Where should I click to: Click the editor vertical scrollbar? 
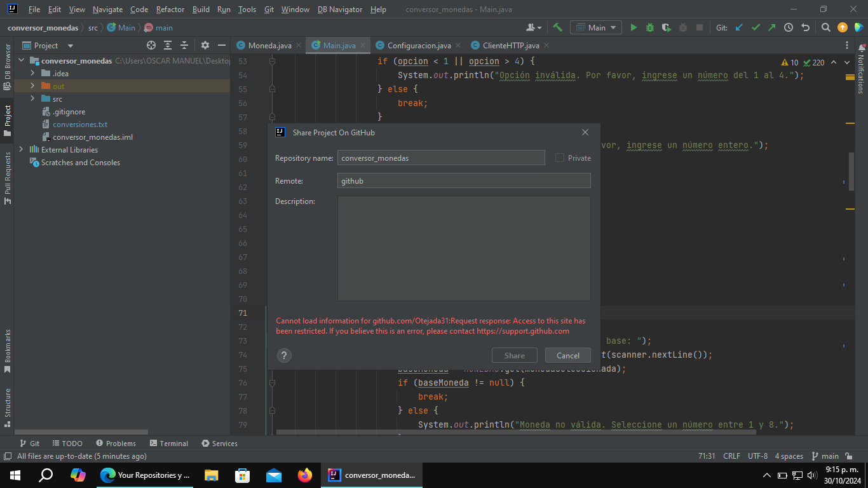pyautogui.click(x=851, y=172)
